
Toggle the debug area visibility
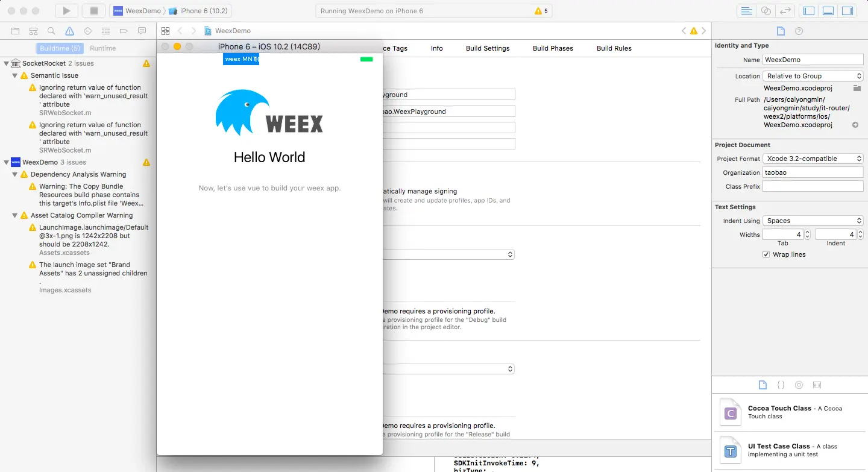tap(828, 11)
